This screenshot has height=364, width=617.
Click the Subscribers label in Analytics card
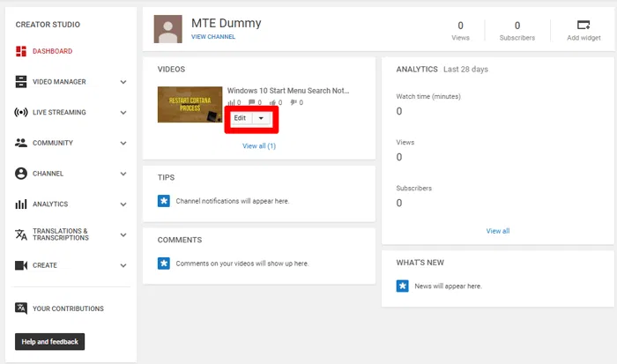pyautogui.click(x=414, y=188)
